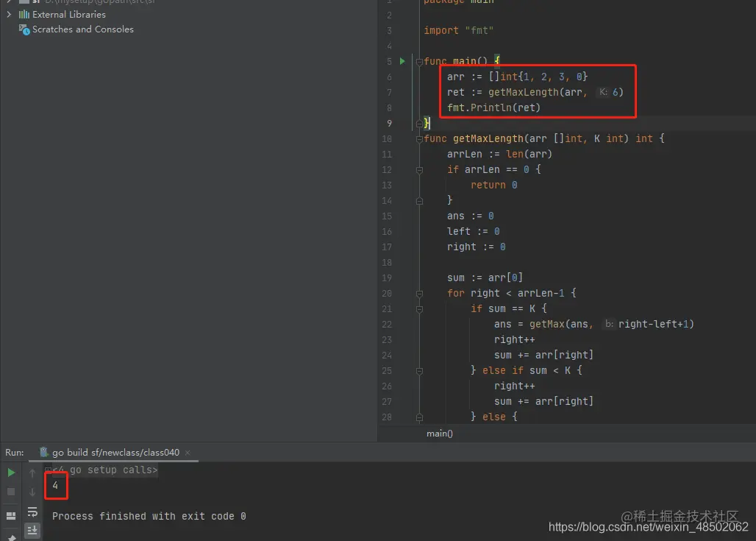Click the gopher icon on the run tab
756x541 pixels.
[x=44, y=452]
